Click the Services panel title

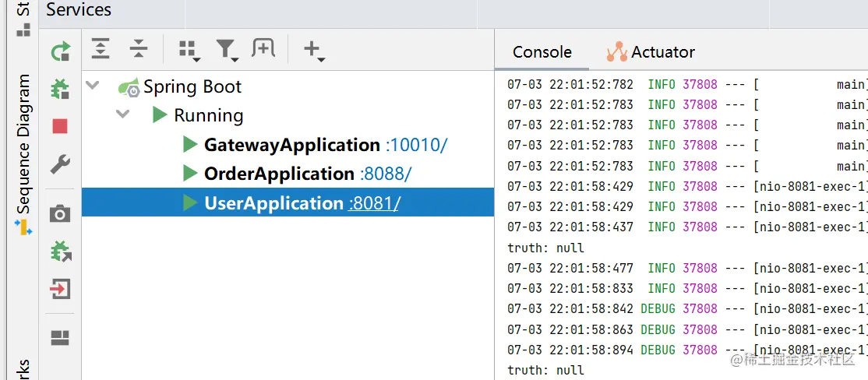pyautogui.click(x=79, y=9)
